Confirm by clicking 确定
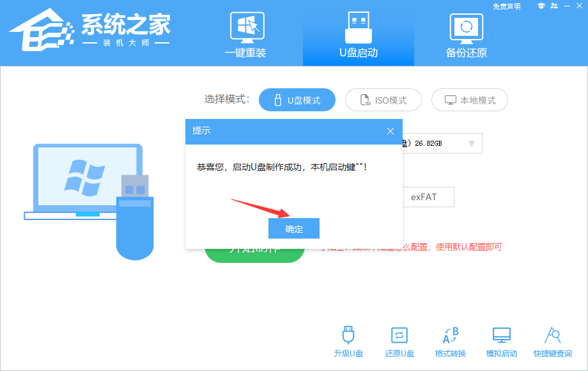The width and height of the screenshot is (588, 371). (x=293, y=228)
